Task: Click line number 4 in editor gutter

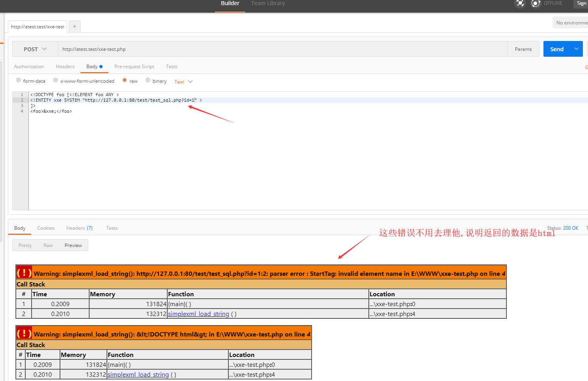Action: click(x=22, y=112)
